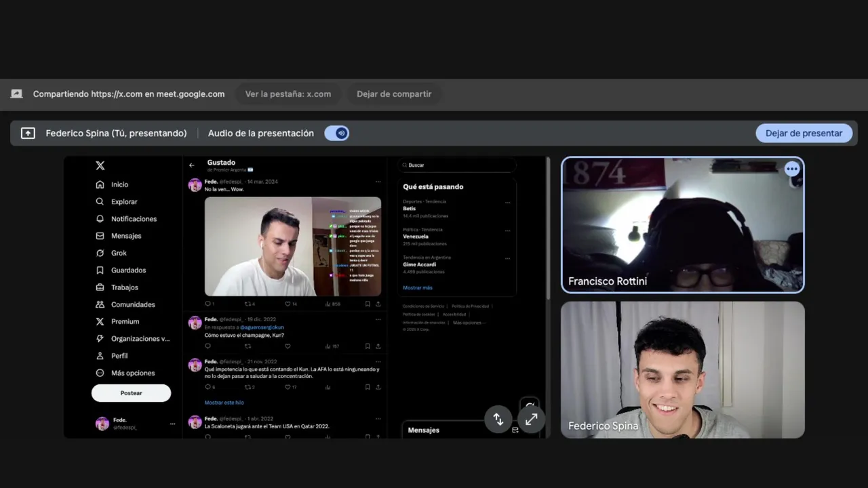
Task: Go back with arrow beside Gustado
Action: pos(192,165)
